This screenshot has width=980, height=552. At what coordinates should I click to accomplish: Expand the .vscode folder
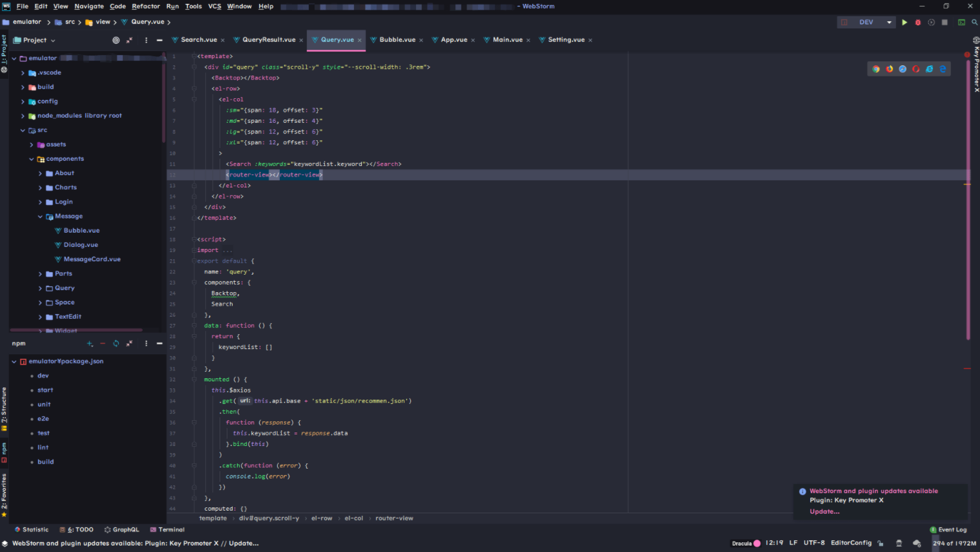[x=23, y=73]
